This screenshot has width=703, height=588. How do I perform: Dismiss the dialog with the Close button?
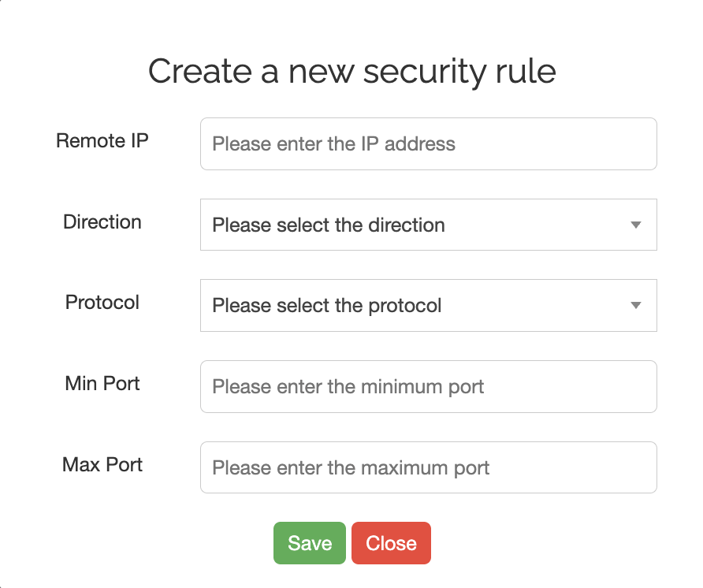391,543
